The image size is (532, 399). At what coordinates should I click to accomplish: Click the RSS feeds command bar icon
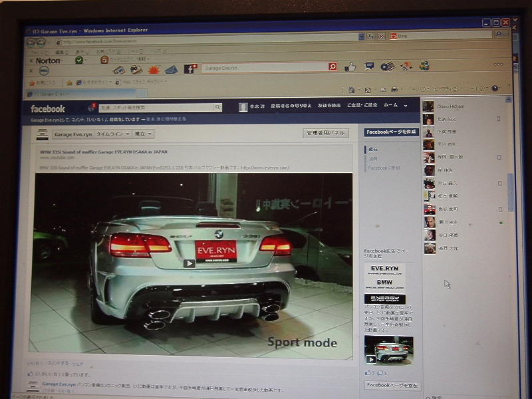pos(368,90)
